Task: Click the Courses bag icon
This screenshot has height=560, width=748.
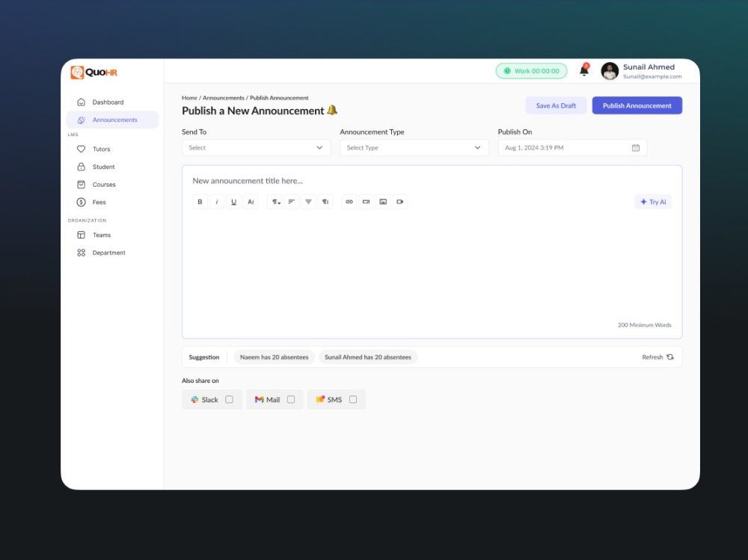Action: pyautogui.click(x=81, y=184)
